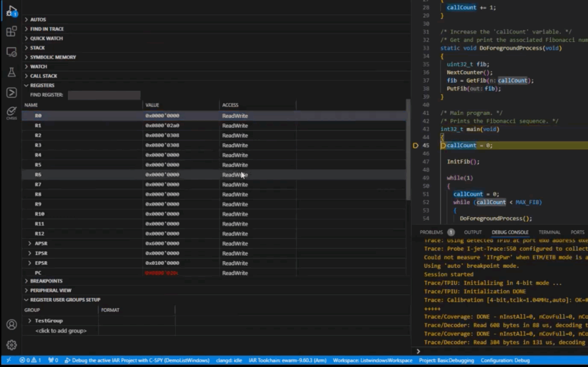Open the IAR Build sidebar icon
Viewport: 588px width, 367px height.
[11, 92]
